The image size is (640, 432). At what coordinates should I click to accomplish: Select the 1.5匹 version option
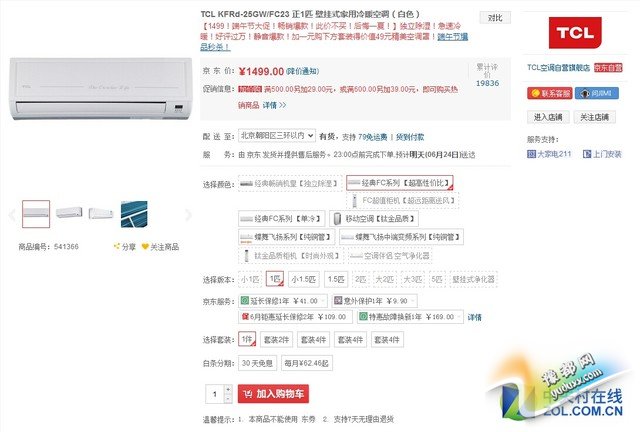click(x=336, y=279)
